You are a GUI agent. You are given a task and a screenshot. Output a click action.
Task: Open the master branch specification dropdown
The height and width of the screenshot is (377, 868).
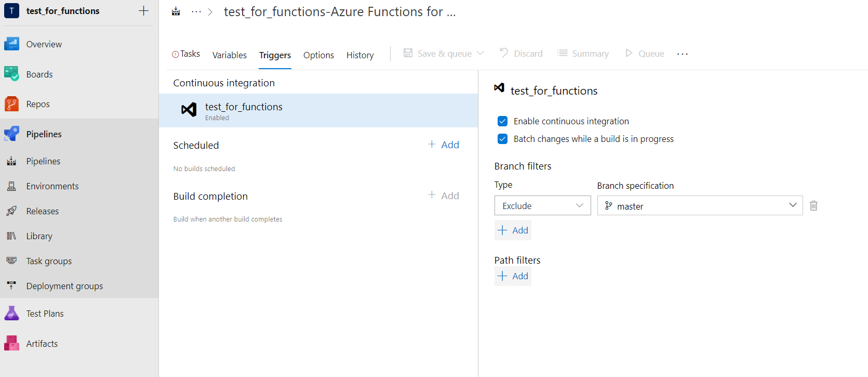point(700,205)
